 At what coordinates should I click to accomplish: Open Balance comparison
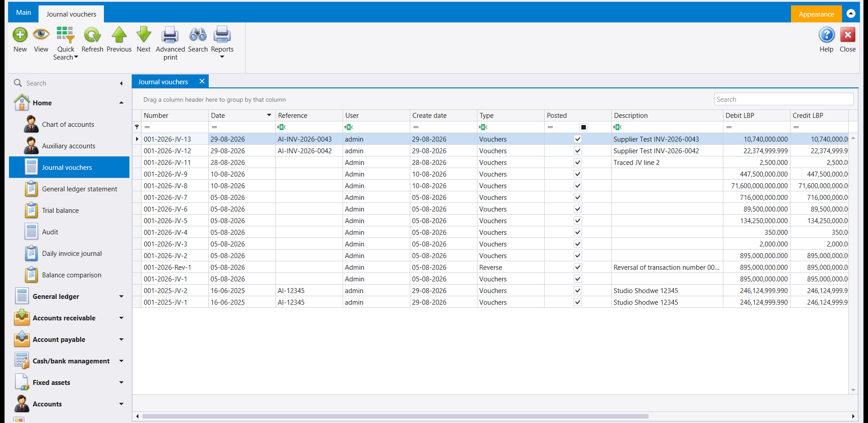[x=72, y=275]
